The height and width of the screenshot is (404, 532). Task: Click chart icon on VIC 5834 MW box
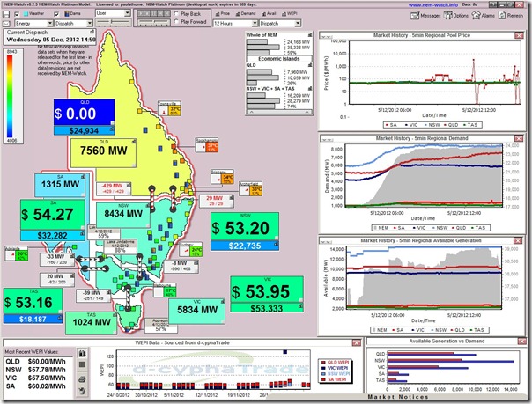pyautogui.click(x=223, y=301)
